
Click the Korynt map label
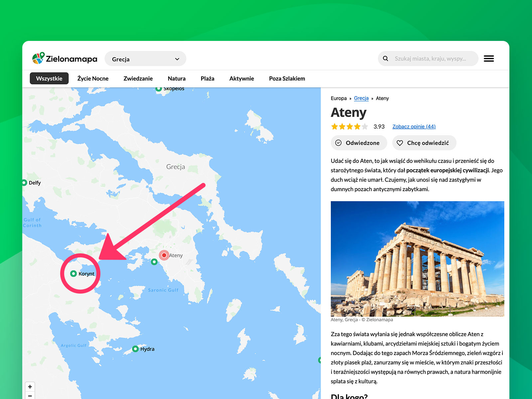(86, 274)
